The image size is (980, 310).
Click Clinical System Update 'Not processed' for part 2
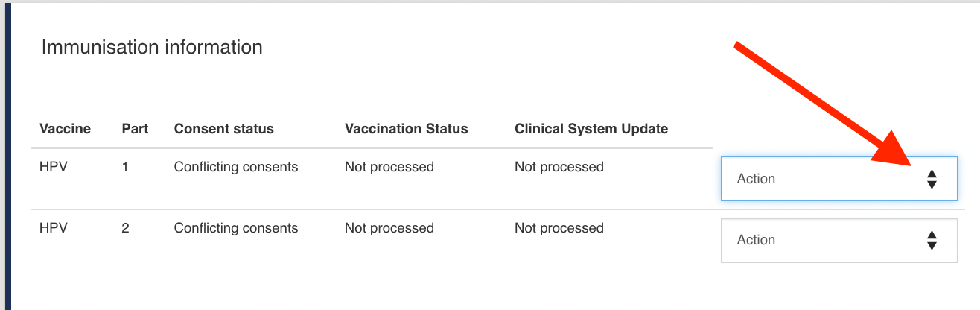coord(559,228)
